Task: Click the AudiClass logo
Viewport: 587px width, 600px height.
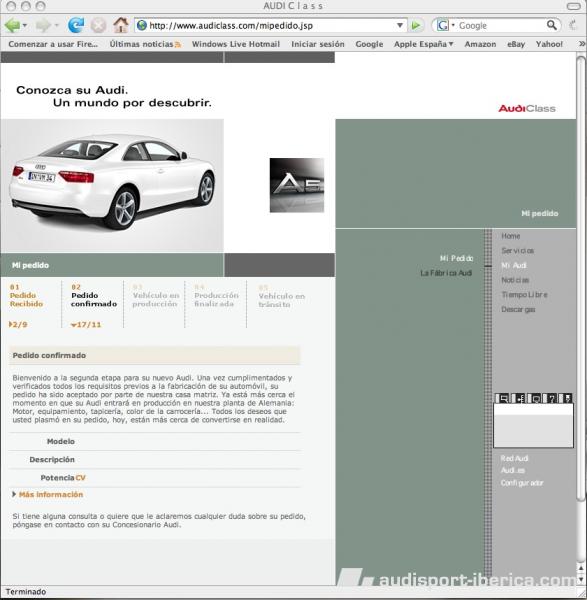Action: (x=527, y=108)
